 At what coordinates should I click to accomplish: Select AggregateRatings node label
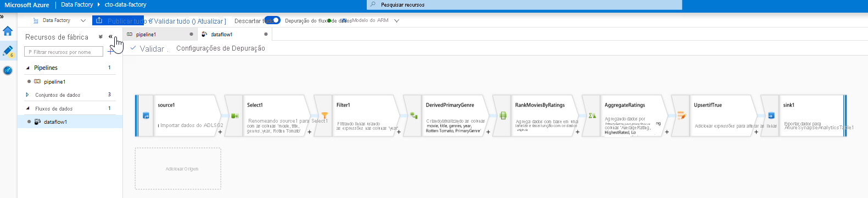(x=625, y=105)
